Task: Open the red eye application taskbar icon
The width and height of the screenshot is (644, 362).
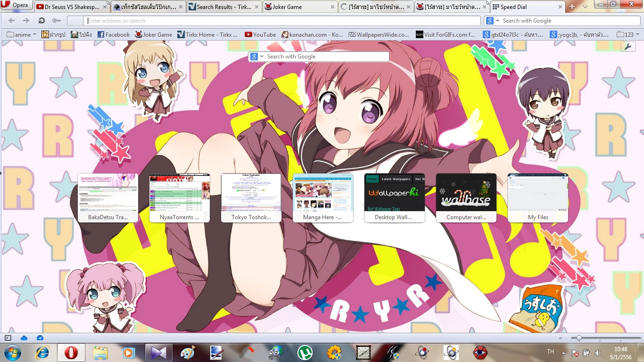Action: (x=480, y=352)
